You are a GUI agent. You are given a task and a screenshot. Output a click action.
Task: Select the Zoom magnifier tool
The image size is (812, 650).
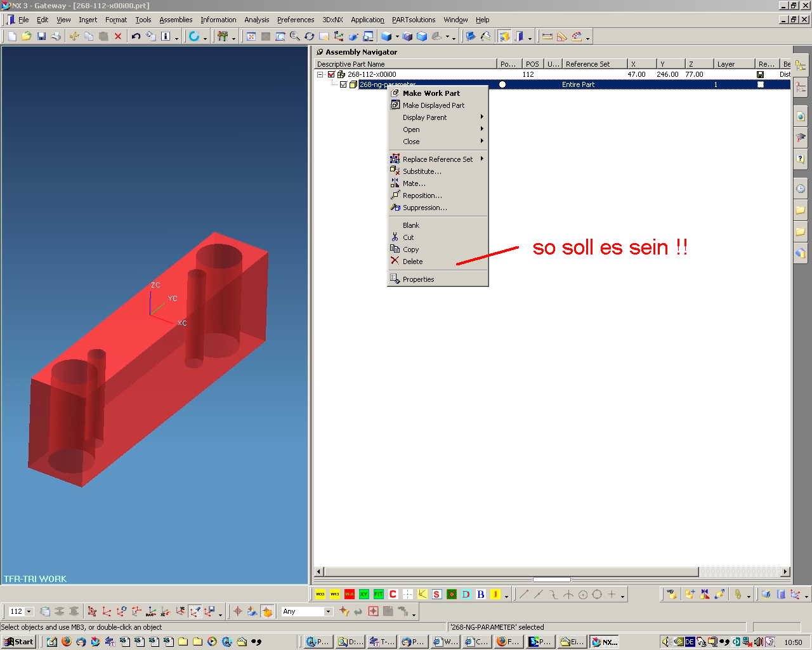(x=295, y=36)
